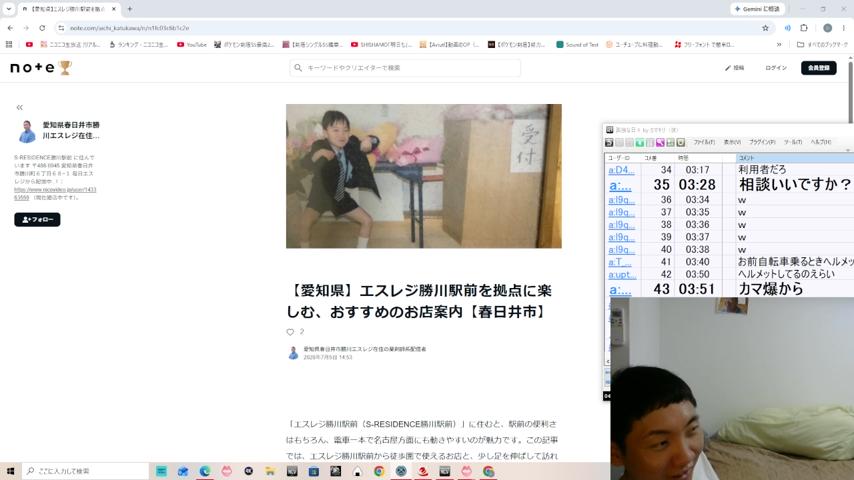Open a new browser tab
The image size is (854, 480).
pyautogui.click(x=130, y=9)
